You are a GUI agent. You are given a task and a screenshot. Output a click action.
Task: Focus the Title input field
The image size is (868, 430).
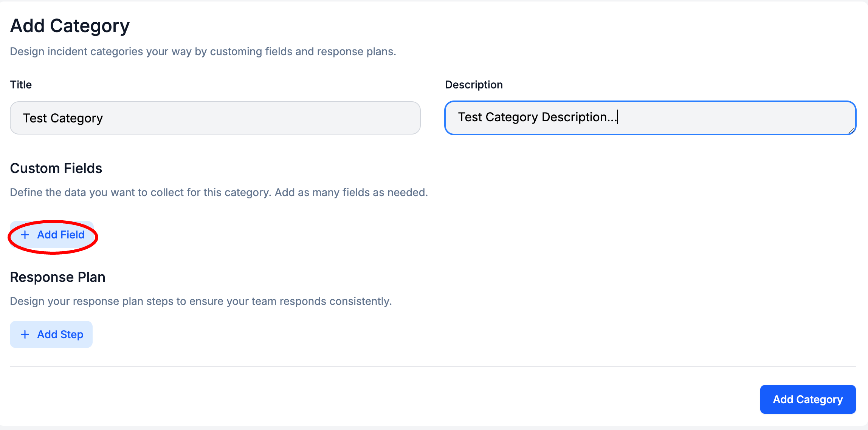(215, 118)
